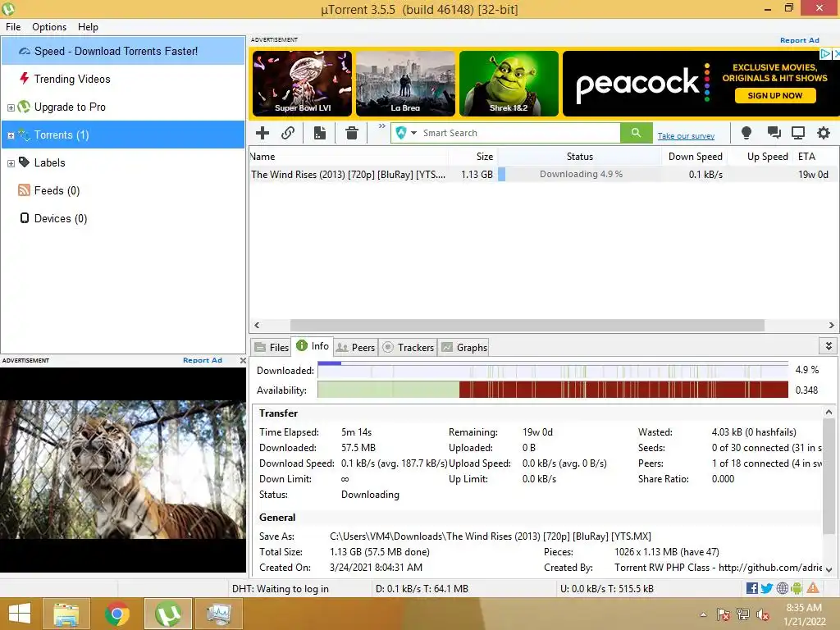Click the remote monitor icon
840x630 pixels.
click(x=798, y=133)
